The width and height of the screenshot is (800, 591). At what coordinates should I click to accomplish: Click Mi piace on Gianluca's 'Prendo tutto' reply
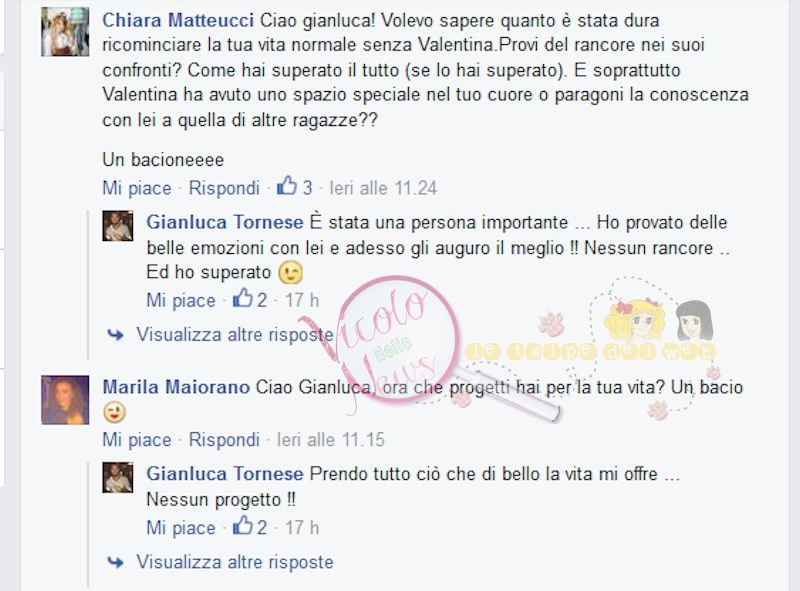pyautogui.click(x=181, y=528)
